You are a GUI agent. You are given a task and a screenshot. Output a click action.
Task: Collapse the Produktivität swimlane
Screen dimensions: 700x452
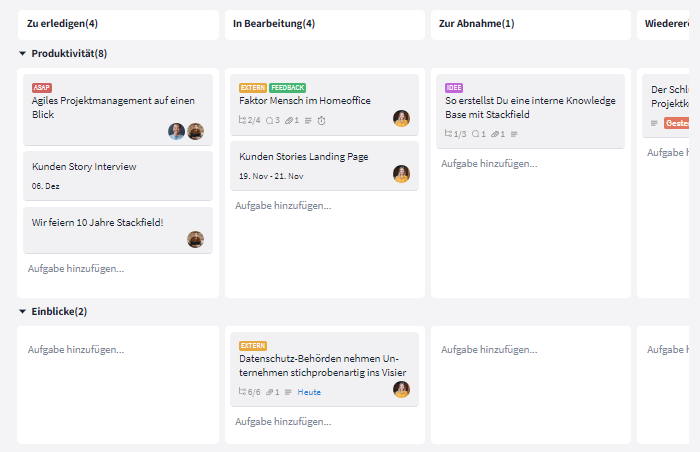tap(23, 53)
